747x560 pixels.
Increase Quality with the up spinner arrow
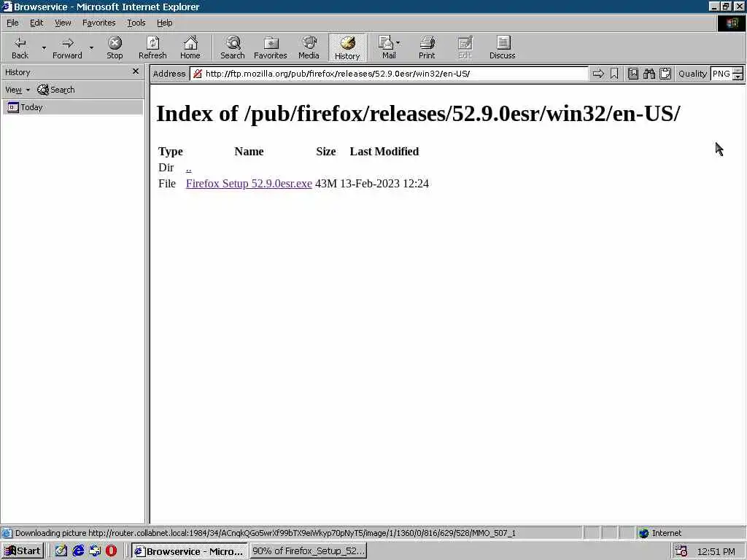coord(738,71)
